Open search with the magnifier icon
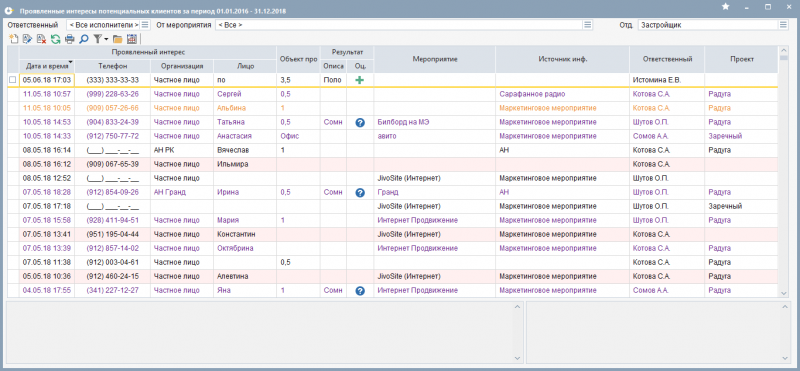The width and height of the screenshot is (800, 371). click(x=84, y=38)
